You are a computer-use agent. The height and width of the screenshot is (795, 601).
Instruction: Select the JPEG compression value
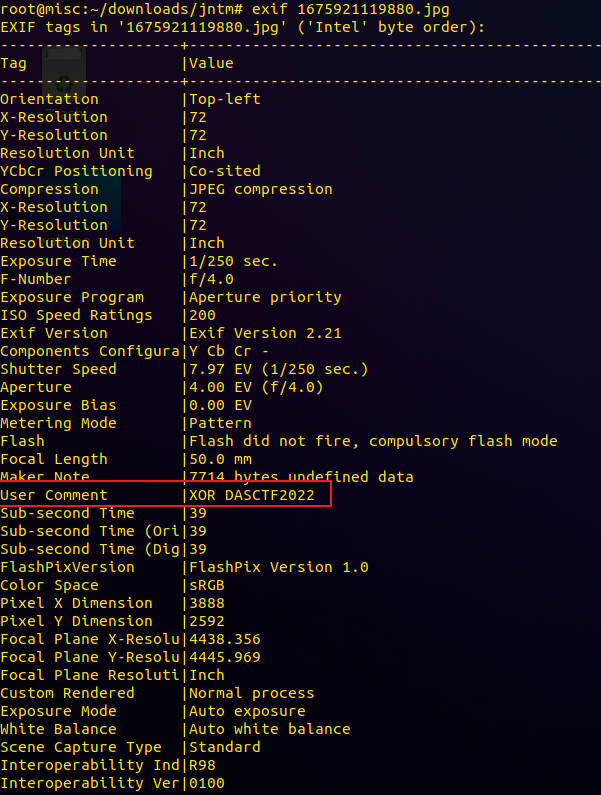(x=261, y=189)
